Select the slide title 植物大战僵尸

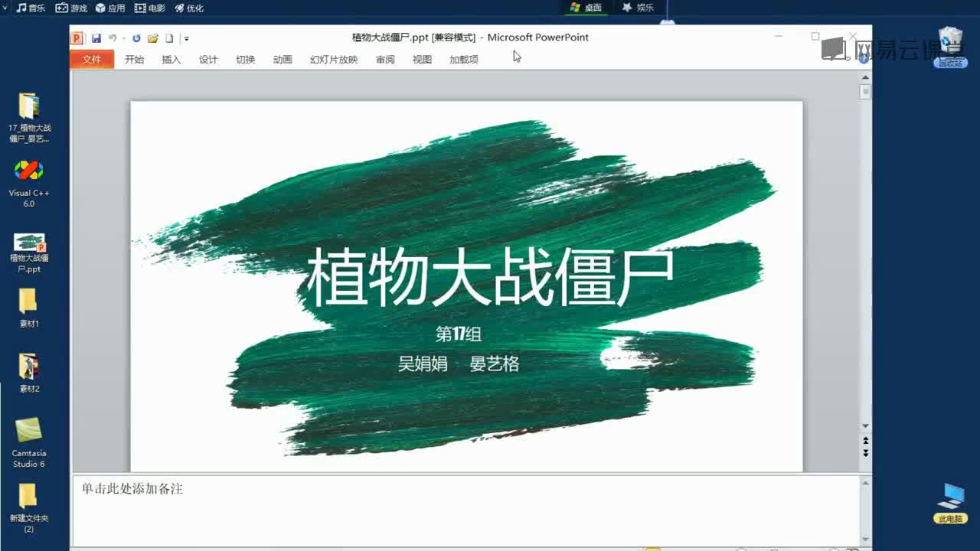(490, 276)
